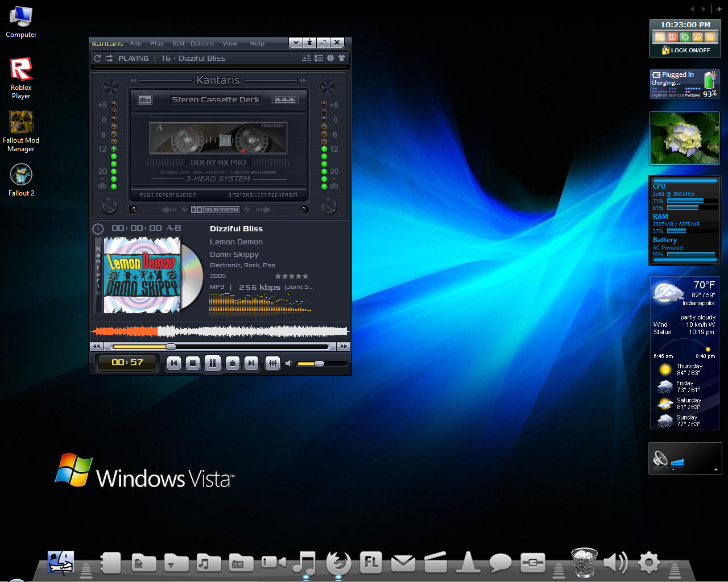This screenshot has height=582, width=728.
Task: Click the Finder face icon in dock
Action: pos(61,563)
